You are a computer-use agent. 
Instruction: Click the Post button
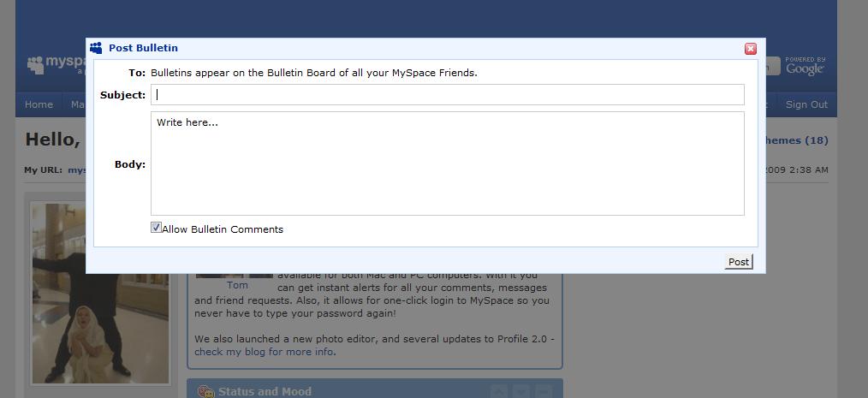739,262
